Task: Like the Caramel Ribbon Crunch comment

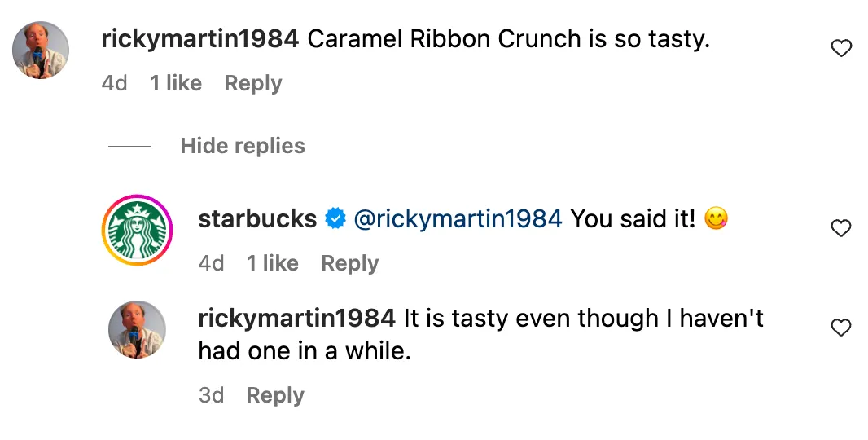Action: (840, 50)
